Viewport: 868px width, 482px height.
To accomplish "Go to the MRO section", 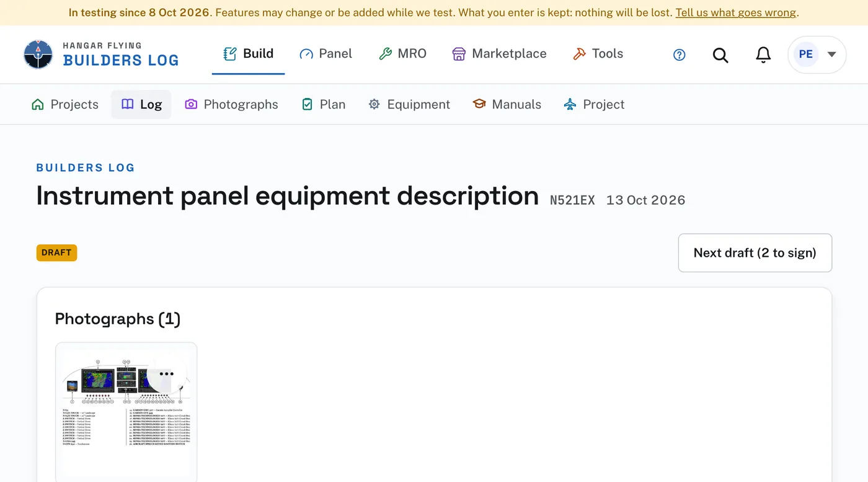I will tap(402, 54).
